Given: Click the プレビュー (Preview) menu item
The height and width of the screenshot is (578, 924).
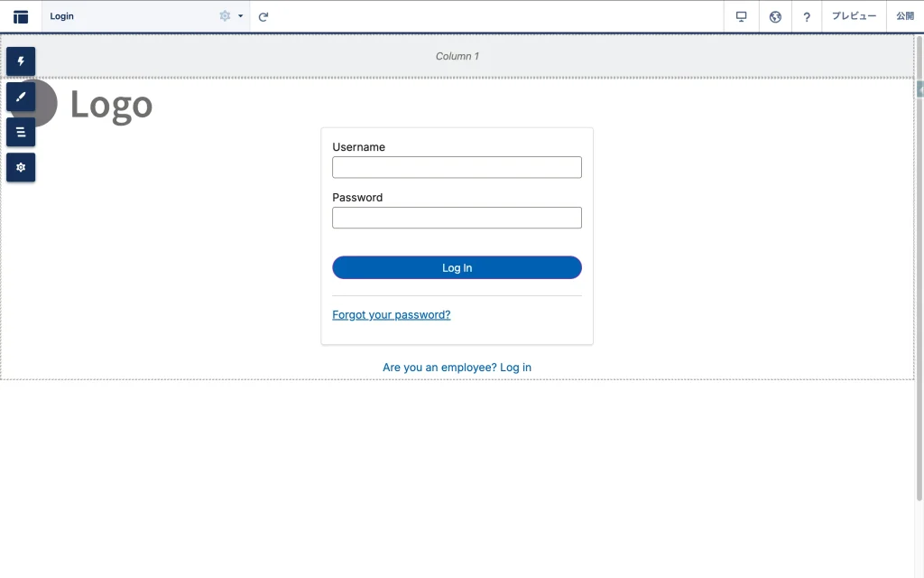Looking at the screenshot, I should pyautogui.click(x=854, y=16).
